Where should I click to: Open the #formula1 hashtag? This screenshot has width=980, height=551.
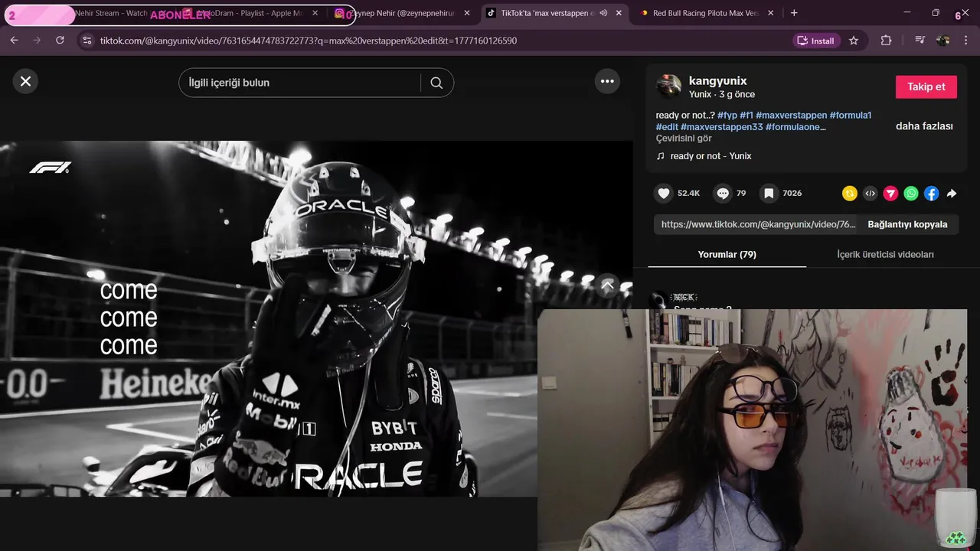851,116
